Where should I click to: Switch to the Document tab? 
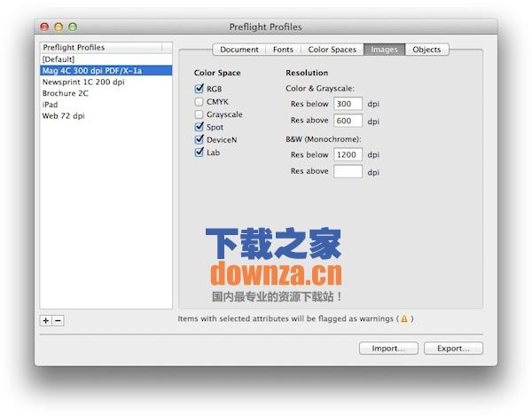(x=239, y=50)
